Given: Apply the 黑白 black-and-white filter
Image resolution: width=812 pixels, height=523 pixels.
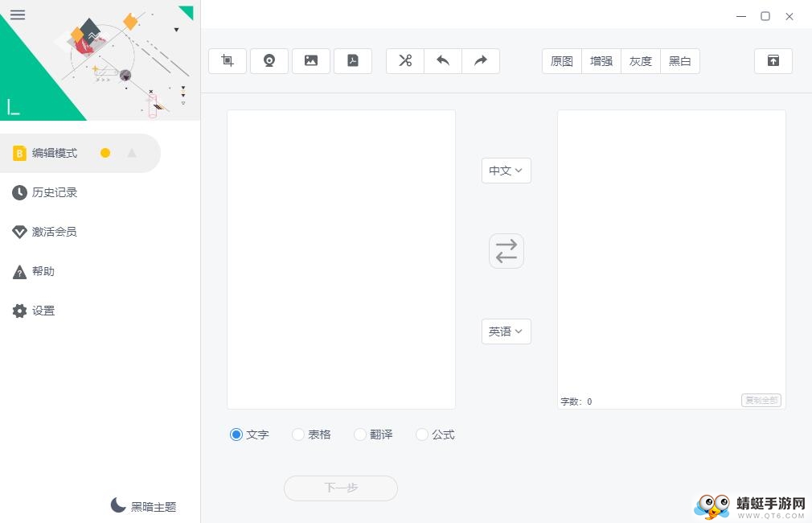Looking at the screenshot, I should (x=680, y=61).
